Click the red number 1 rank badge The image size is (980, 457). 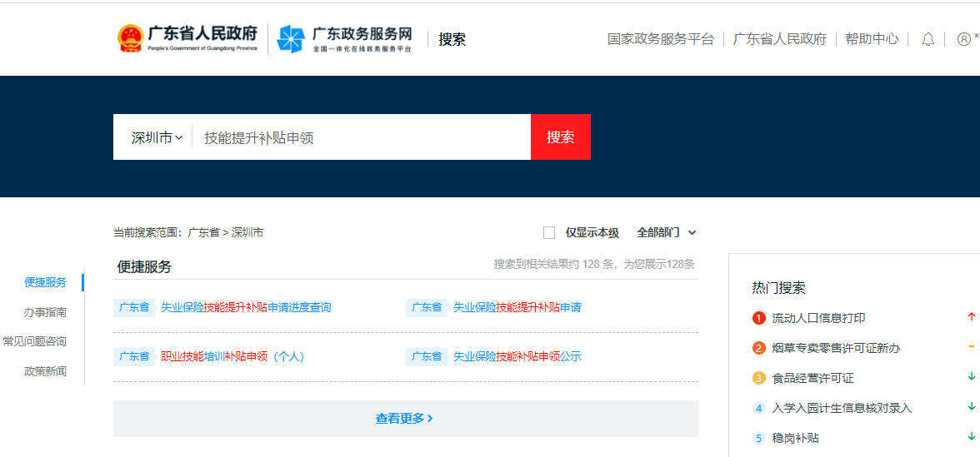tap(758, 318)
